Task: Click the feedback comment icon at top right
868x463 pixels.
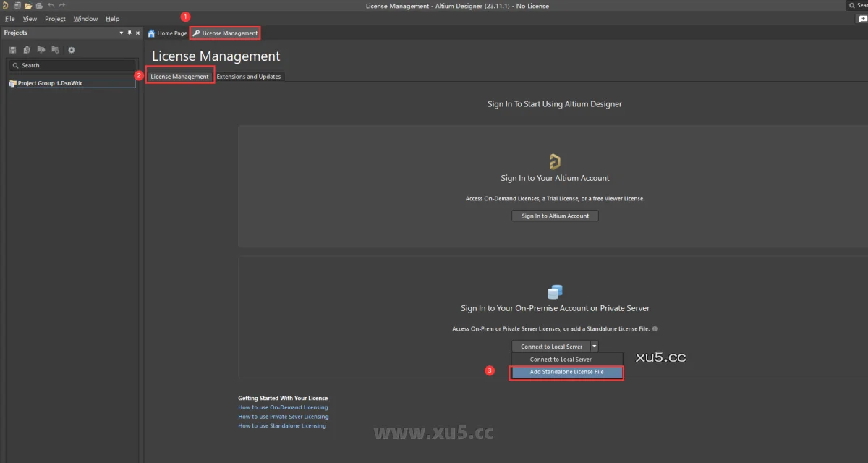Action: coord(861,20)
